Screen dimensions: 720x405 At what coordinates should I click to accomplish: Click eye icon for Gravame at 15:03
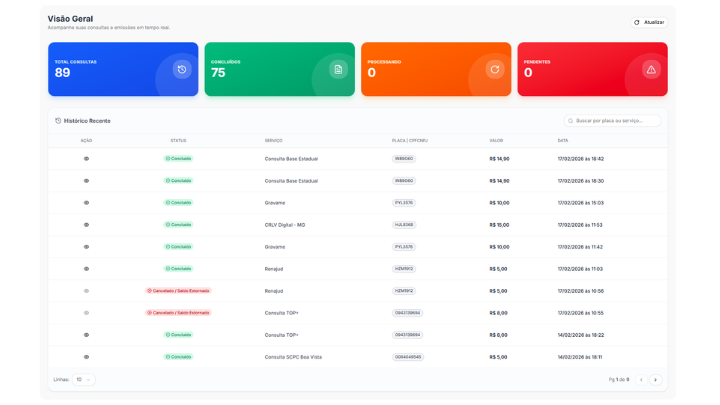pyautogui.click(x=86, y=203)
